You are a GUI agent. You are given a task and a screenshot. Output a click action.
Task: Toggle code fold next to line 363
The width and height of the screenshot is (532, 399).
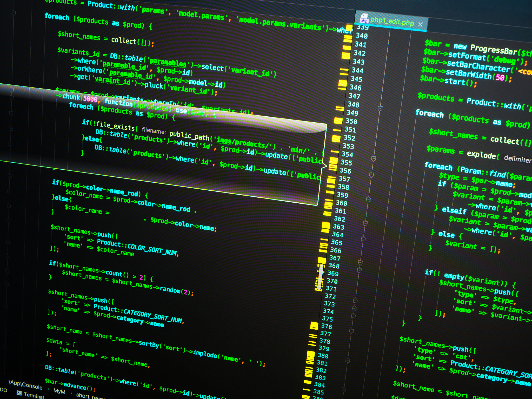(x=365, y=223)
